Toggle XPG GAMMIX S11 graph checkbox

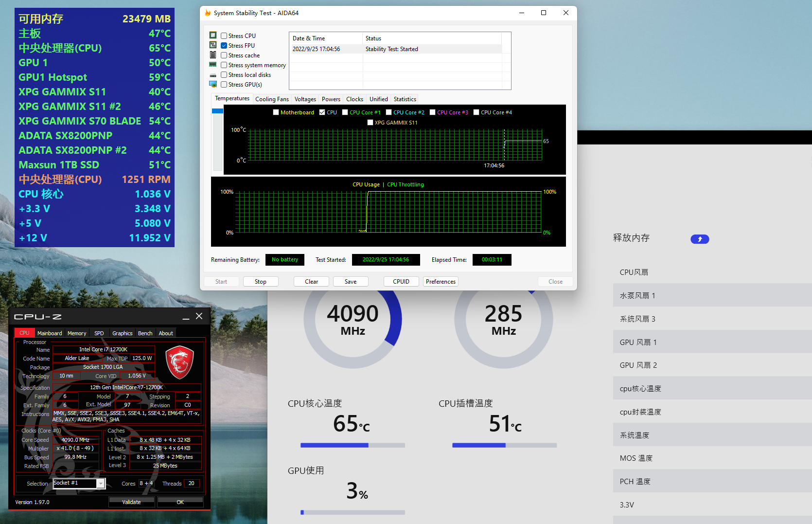point(370,123)
